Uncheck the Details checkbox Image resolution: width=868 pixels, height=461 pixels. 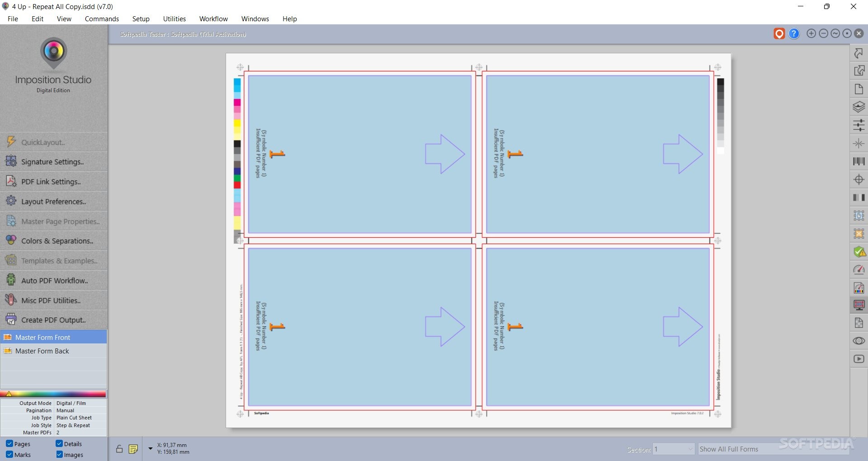point(59,444)
